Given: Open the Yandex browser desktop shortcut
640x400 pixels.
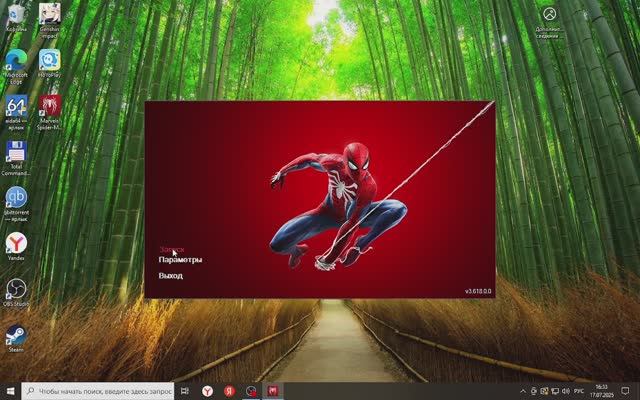Looking at the screenshot, I should point(16,246).
